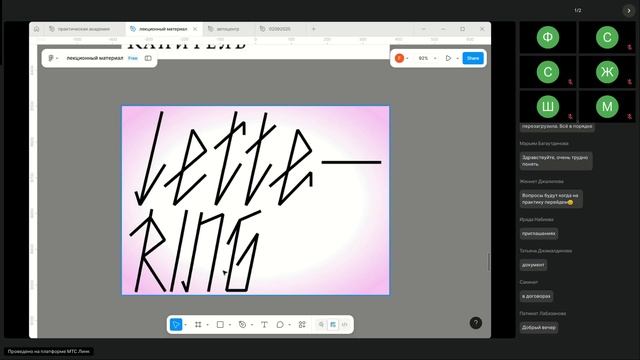
Task: Click chat message starting 'Вопросы будут когда'
Action: click(551, 199)
